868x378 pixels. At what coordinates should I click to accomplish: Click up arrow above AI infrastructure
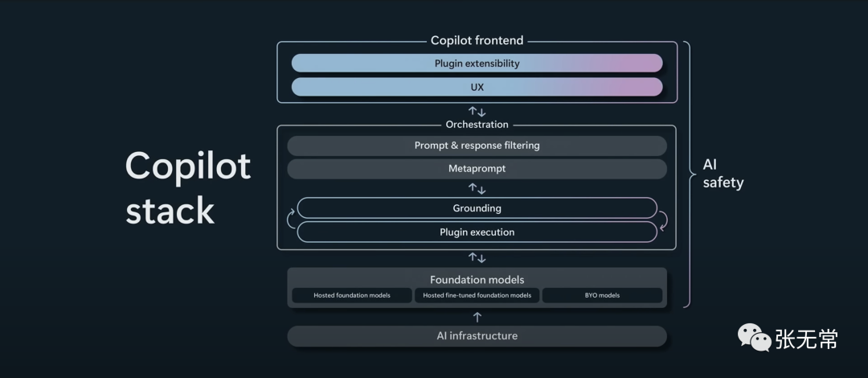[x=477, y=317]
